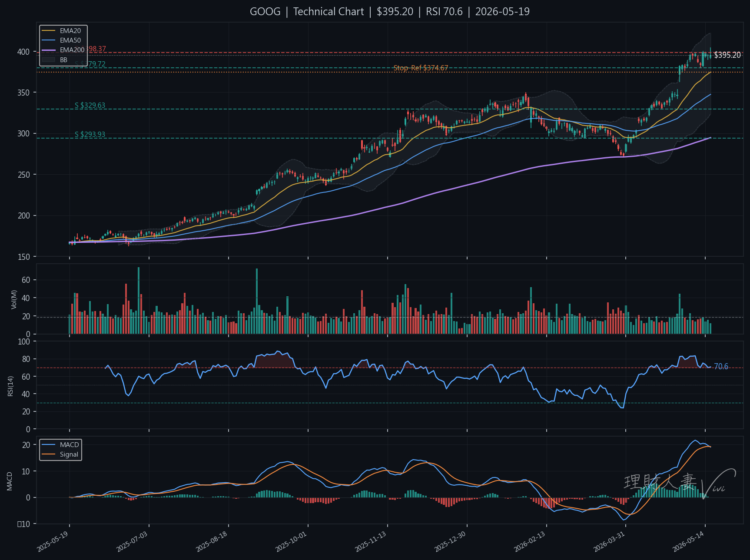The image size is (750, 560).
Task: Select the MACD legend label
Action: point(70,445)
